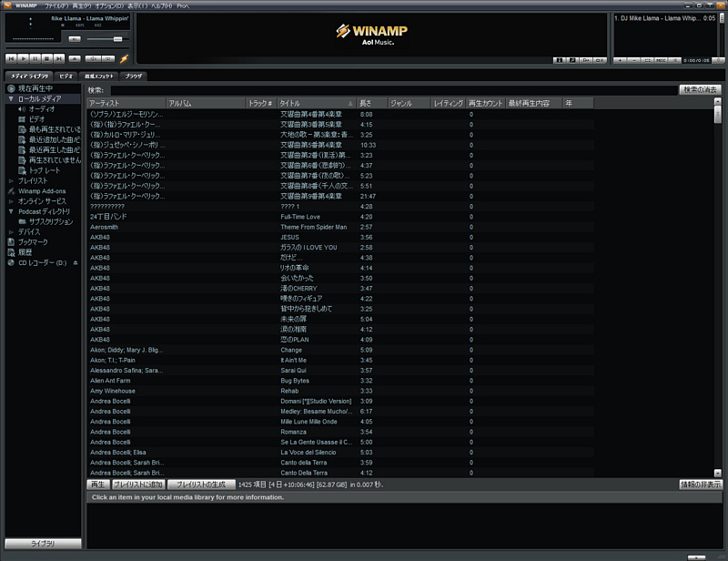Switch to the 視覚エフェクト tab
The width and height of the screenshot is (728, 561).
click(x=98, y=76)
